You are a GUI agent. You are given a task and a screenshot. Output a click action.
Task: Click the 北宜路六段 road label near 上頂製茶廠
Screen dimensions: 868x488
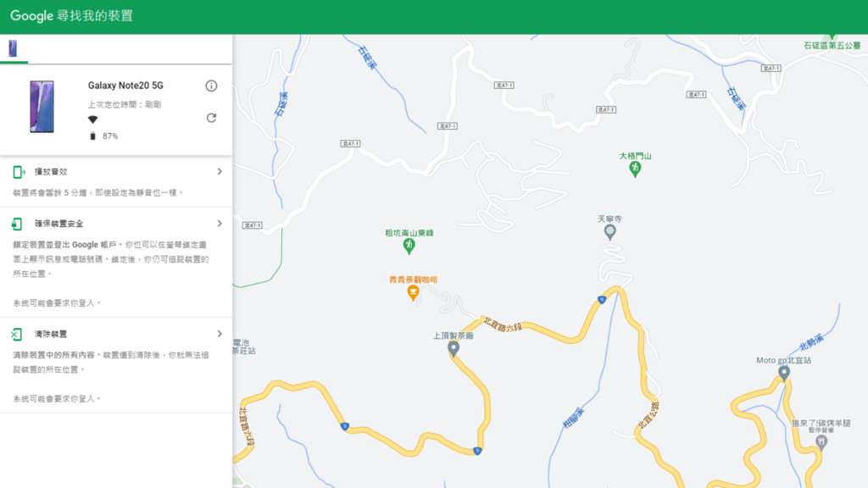click(503, 324)
